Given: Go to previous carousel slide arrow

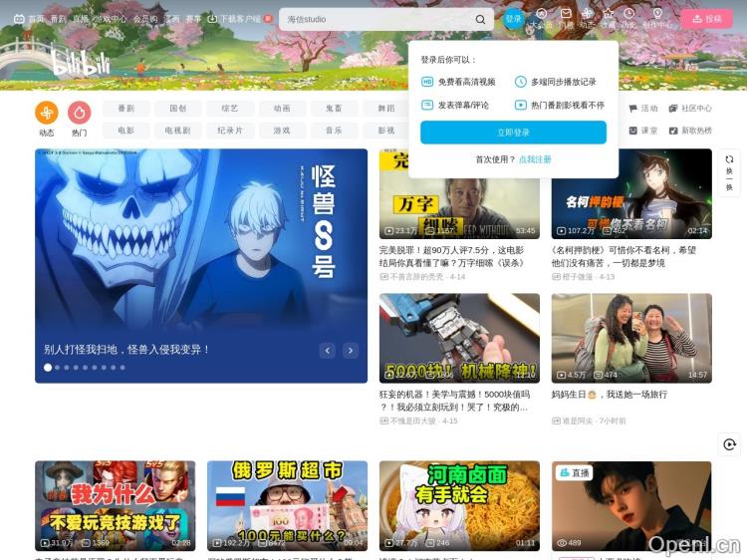Looking at the screenshot, I should [x=327, y=351].
